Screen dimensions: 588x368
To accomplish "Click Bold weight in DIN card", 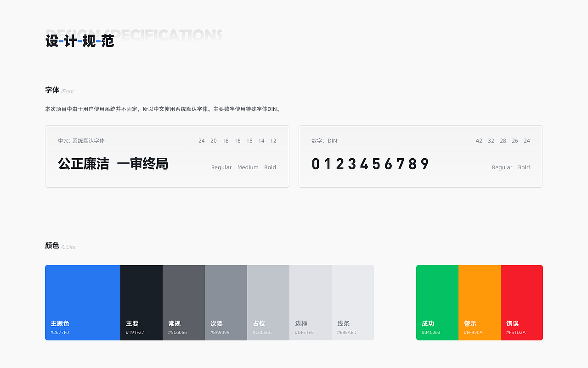I will point(524,167).
